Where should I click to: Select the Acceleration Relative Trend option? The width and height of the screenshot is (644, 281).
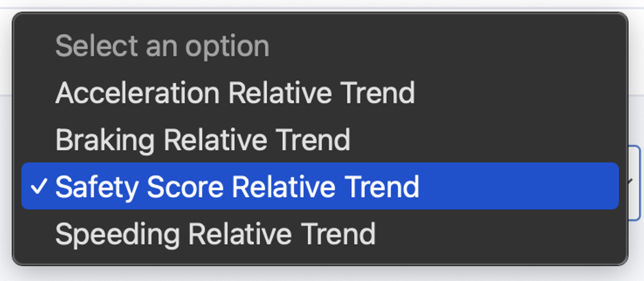(320, 93)
